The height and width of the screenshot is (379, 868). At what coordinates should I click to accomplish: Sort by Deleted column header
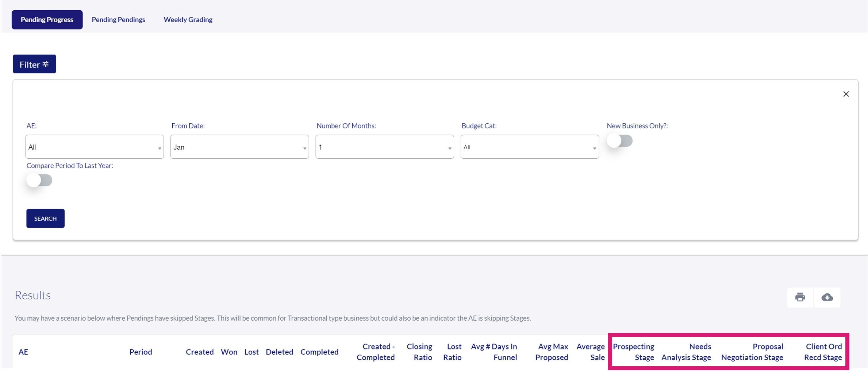point(279,352)
